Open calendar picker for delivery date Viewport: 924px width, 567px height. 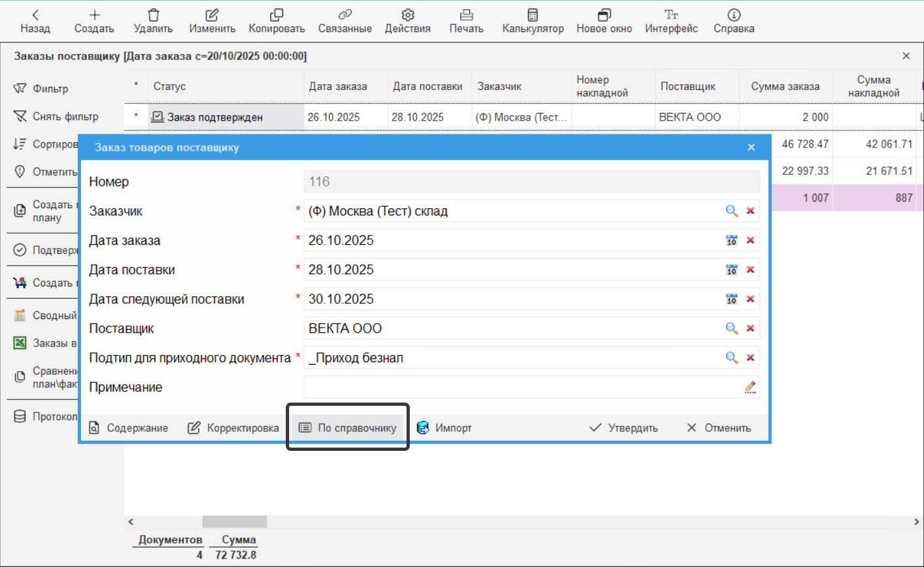click(731, 270)
